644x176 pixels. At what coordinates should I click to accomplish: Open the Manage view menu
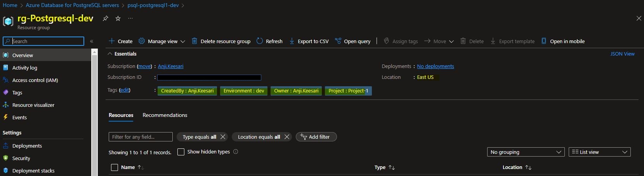162,41
